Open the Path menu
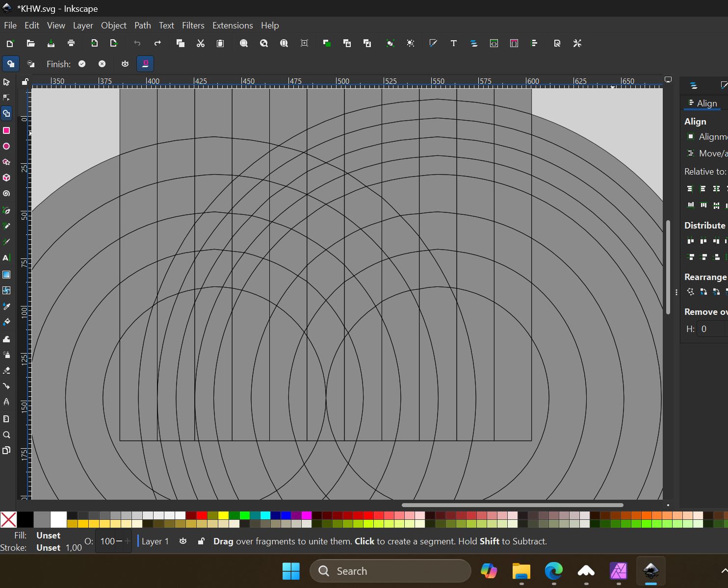This screenshot has height=588, width=728. (143, 26)
